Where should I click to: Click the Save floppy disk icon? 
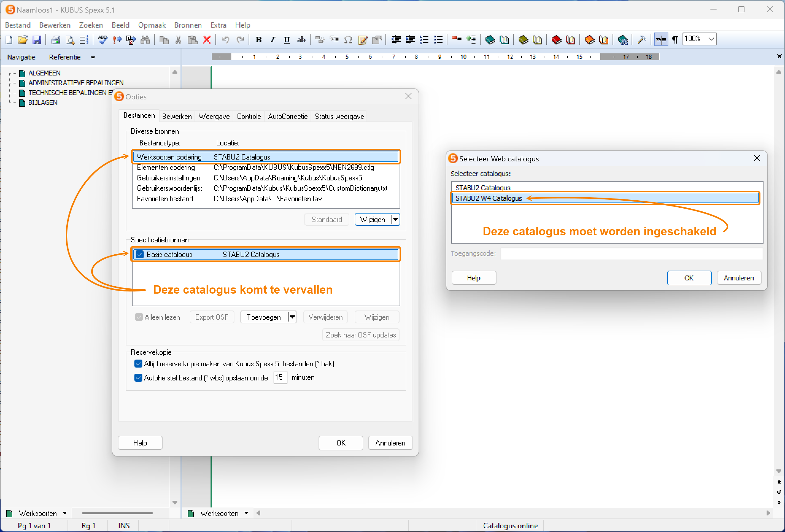37,40
